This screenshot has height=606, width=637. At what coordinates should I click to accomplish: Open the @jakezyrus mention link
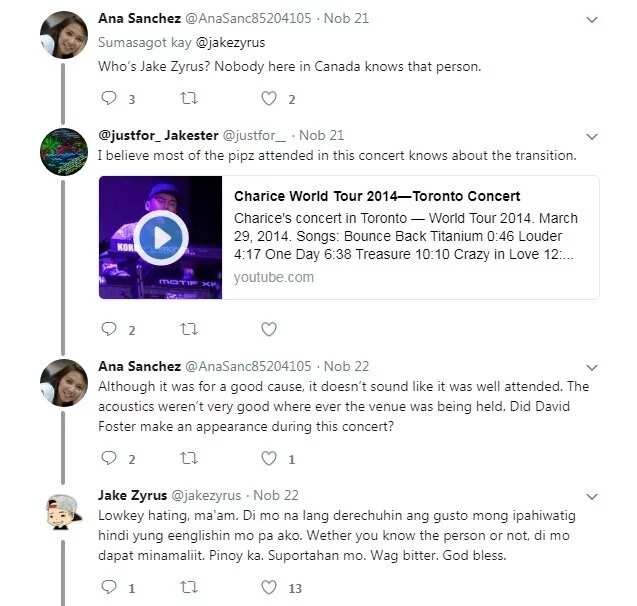click(x=230, y=43)
